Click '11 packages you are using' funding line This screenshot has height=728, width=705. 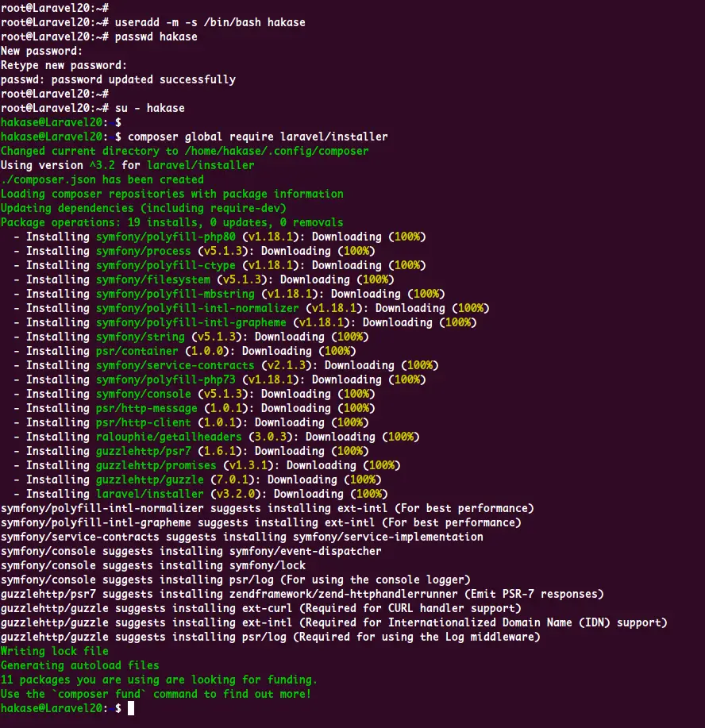(159, 680)
